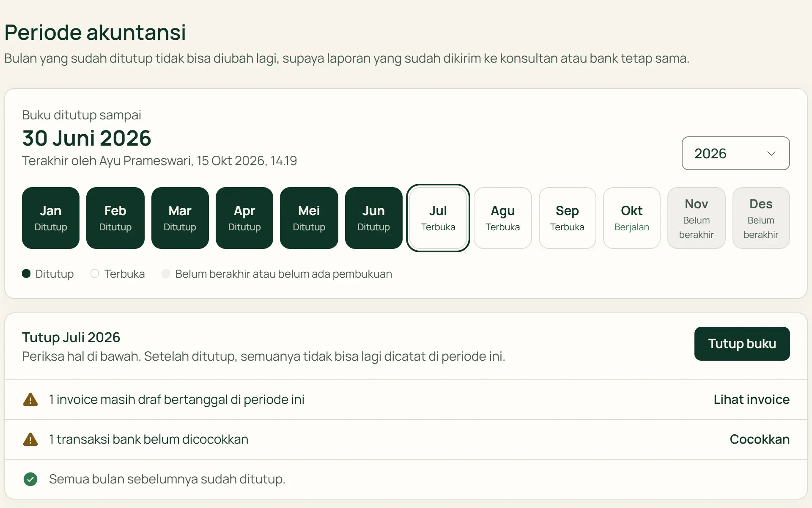Viewport: 812px width, 508px height.
Task: Pick the Apr Ditutup month tile
Action: point(244,218)
